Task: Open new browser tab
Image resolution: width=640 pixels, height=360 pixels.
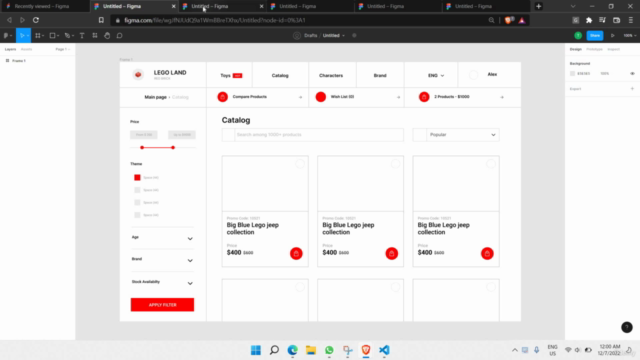Action: [x=539, y=6]
